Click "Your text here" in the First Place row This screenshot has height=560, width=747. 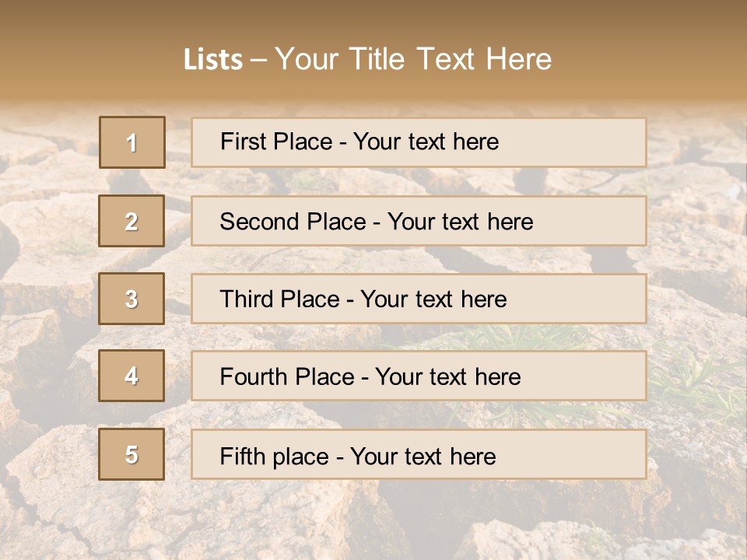tap(426, 142)
